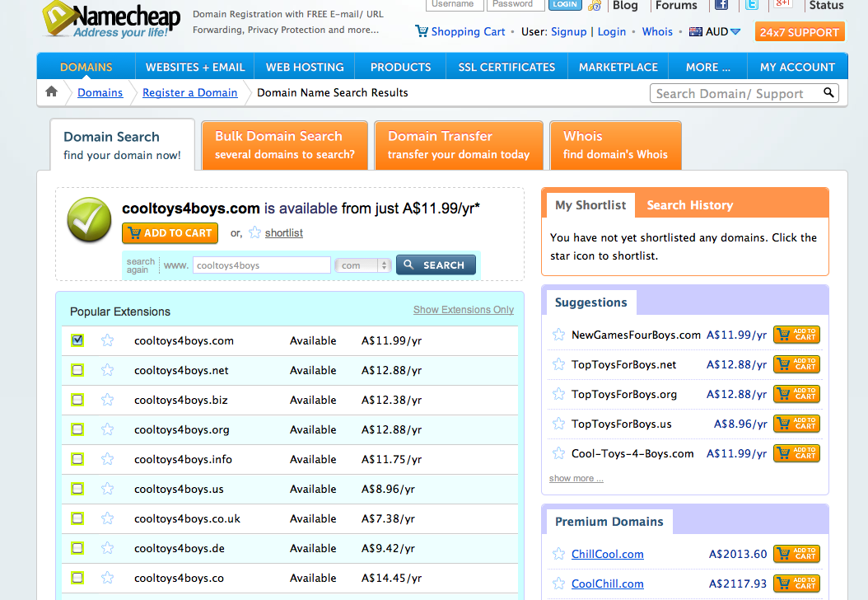Shortlist star for cooltoys4boys.us row
Viewport: 868px width, 600px height.
[x=107, y=489]
